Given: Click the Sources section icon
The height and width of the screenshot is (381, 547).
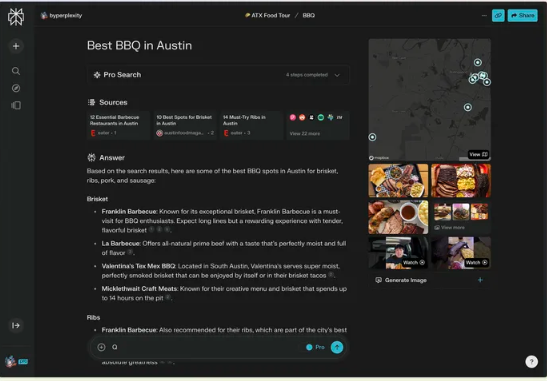Looking at the screenshot, I should [91, 102].
